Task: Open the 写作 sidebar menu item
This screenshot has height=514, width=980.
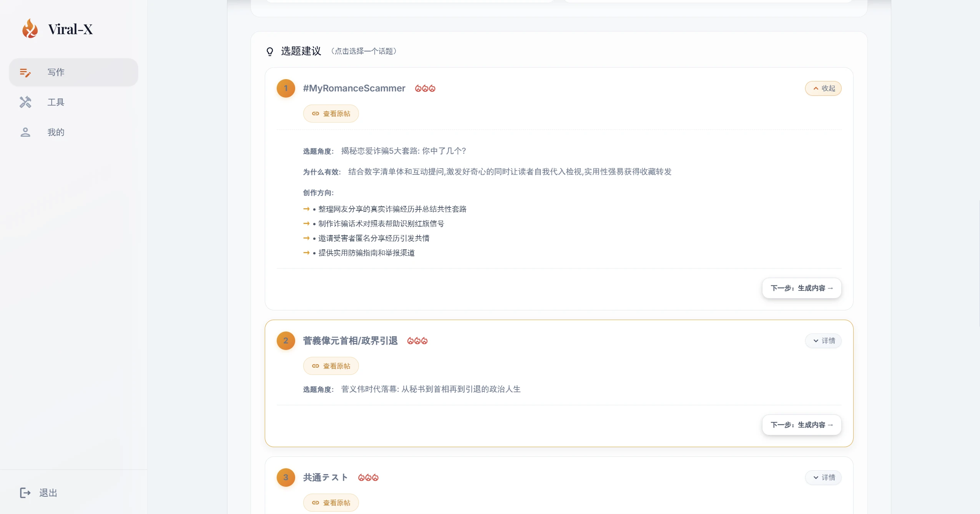Action: pos(73,72)
